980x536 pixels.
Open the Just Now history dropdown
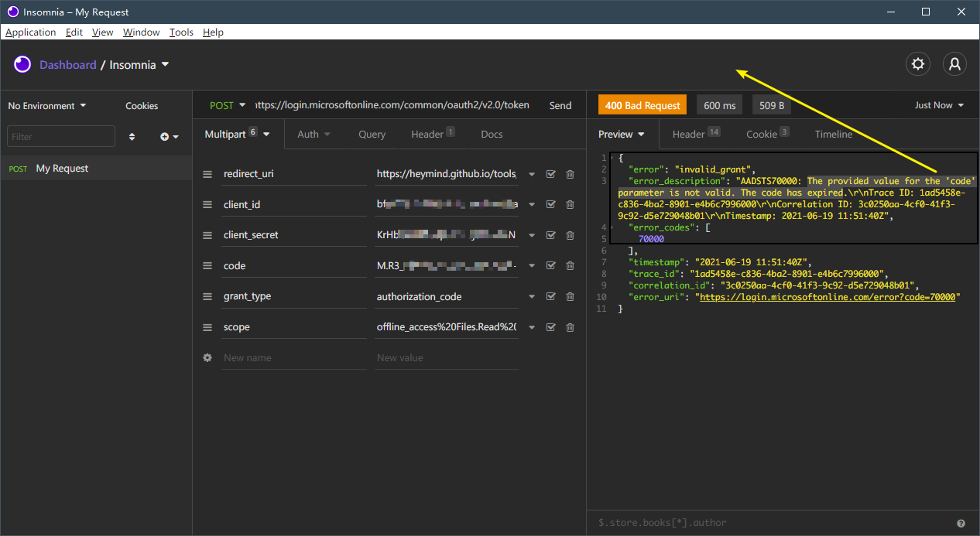pos(940,105)
